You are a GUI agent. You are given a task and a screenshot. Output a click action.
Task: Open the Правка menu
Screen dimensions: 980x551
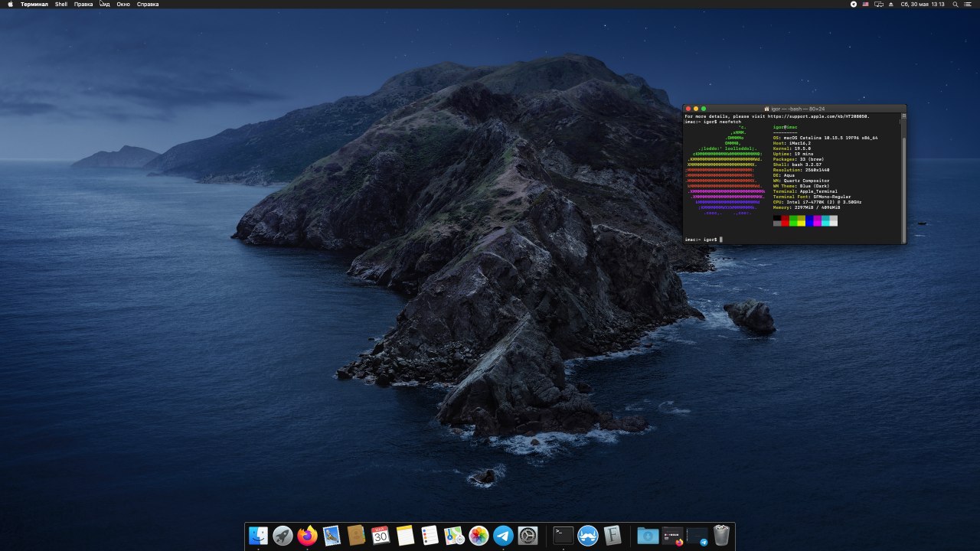point(83,4)
